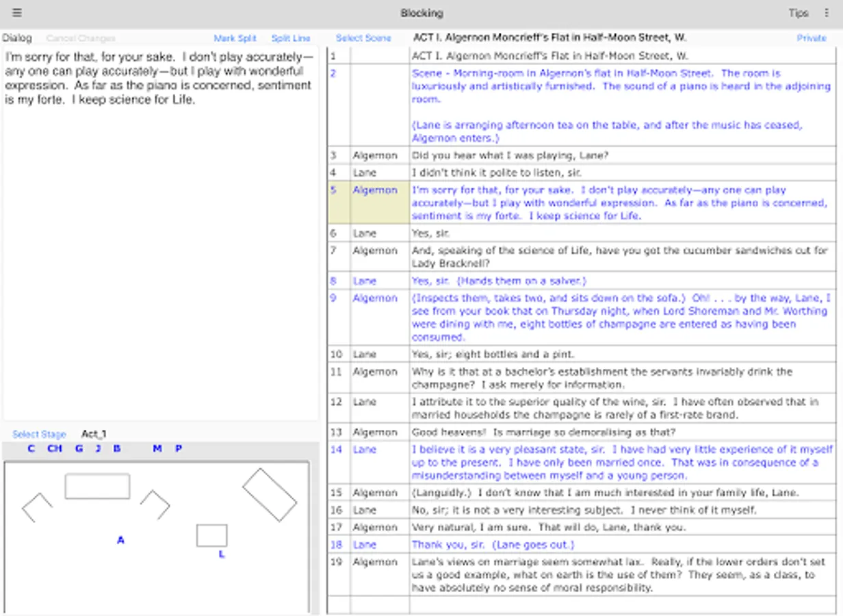
Task: Select line 6 'Yes, sir.'
Action: [x=582, y=233]
